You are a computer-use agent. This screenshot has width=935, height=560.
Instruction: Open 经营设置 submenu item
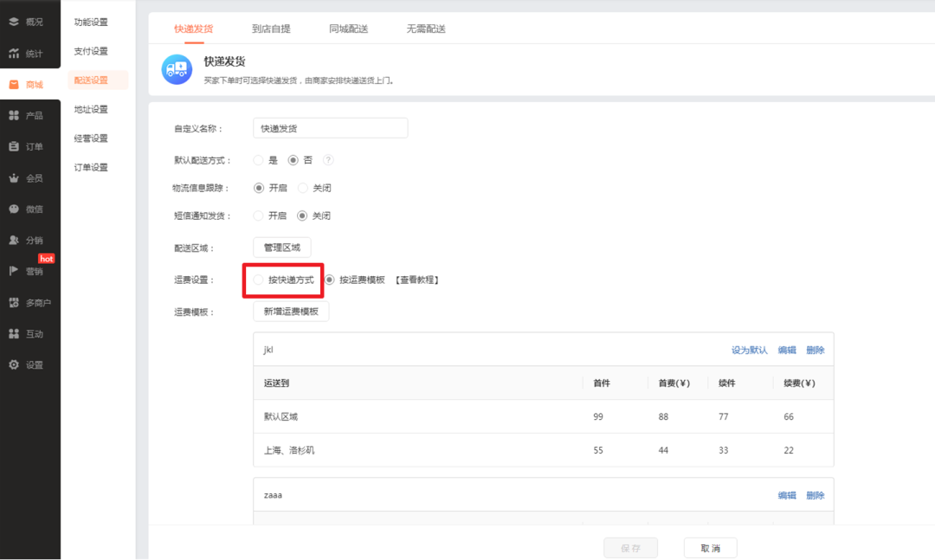pos(91,138)
